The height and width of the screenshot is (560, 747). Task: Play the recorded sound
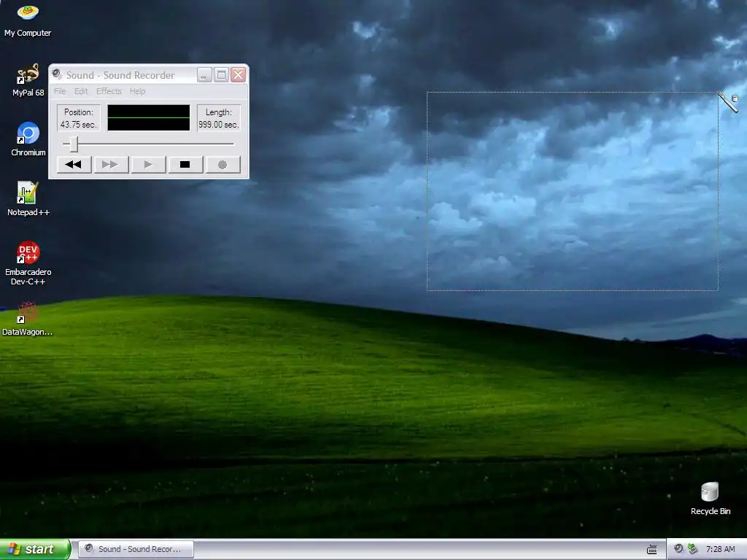point(148,165)
